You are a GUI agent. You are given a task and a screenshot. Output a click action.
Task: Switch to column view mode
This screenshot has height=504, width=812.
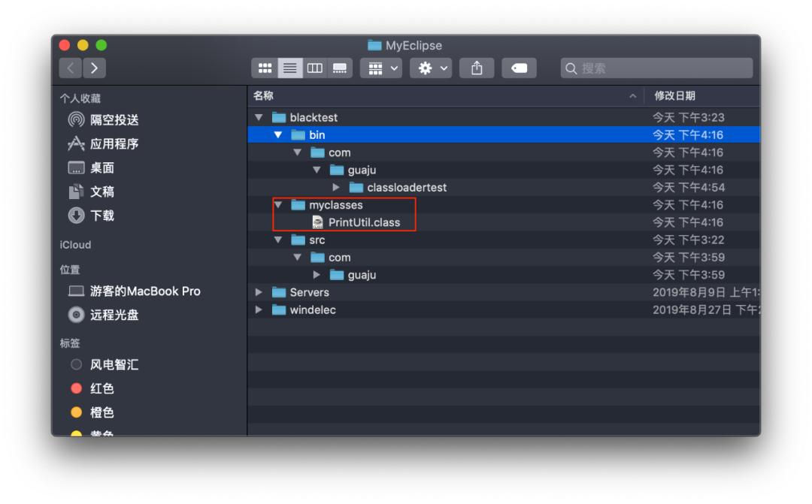point(315,68)
